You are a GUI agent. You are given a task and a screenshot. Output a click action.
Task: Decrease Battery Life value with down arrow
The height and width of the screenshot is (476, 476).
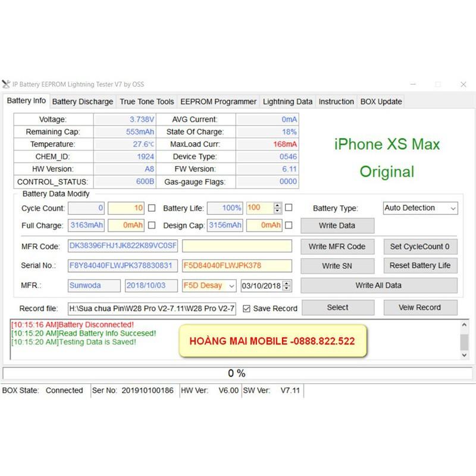coord(277,211)
